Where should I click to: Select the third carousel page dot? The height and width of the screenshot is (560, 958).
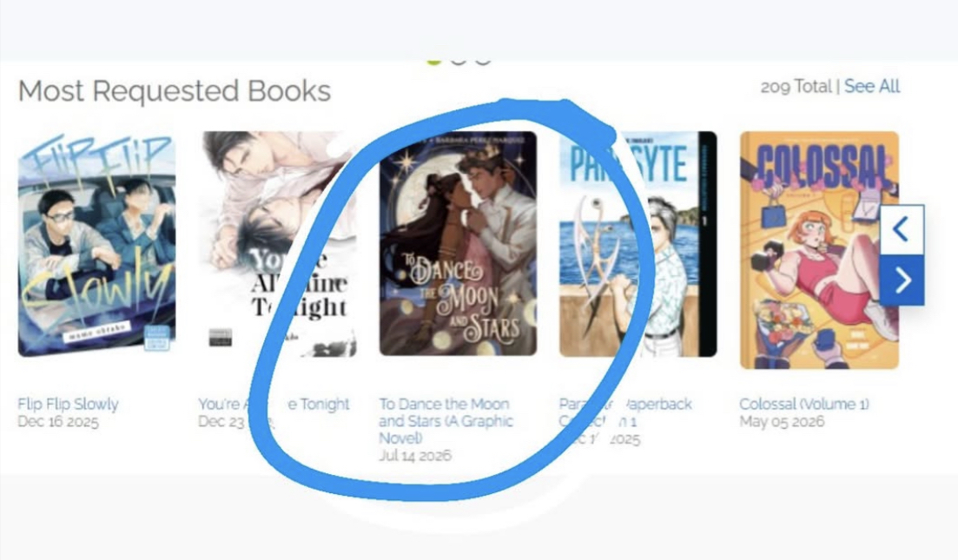pos(483,59)
